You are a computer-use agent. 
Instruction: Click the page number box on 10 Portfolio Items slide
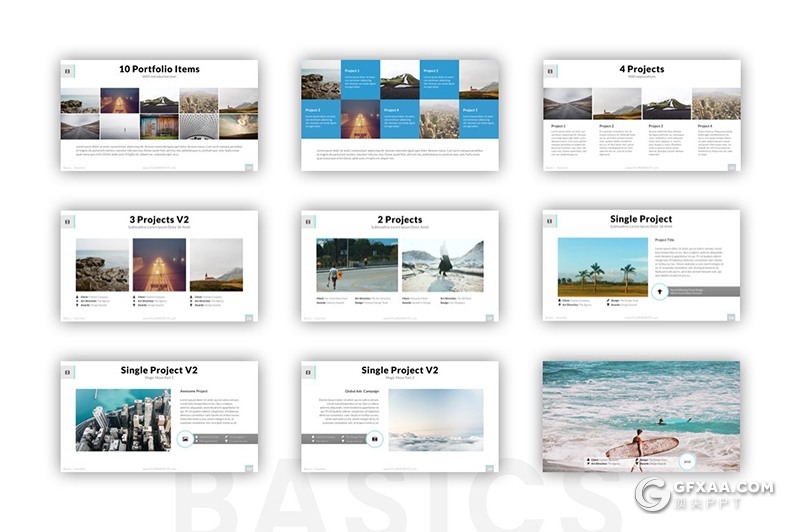249,167
